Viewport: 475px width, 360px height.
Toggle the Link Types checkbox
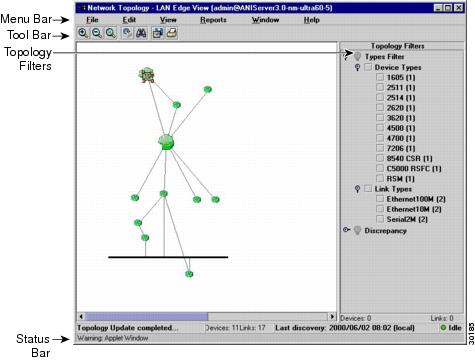coord(368,189)
